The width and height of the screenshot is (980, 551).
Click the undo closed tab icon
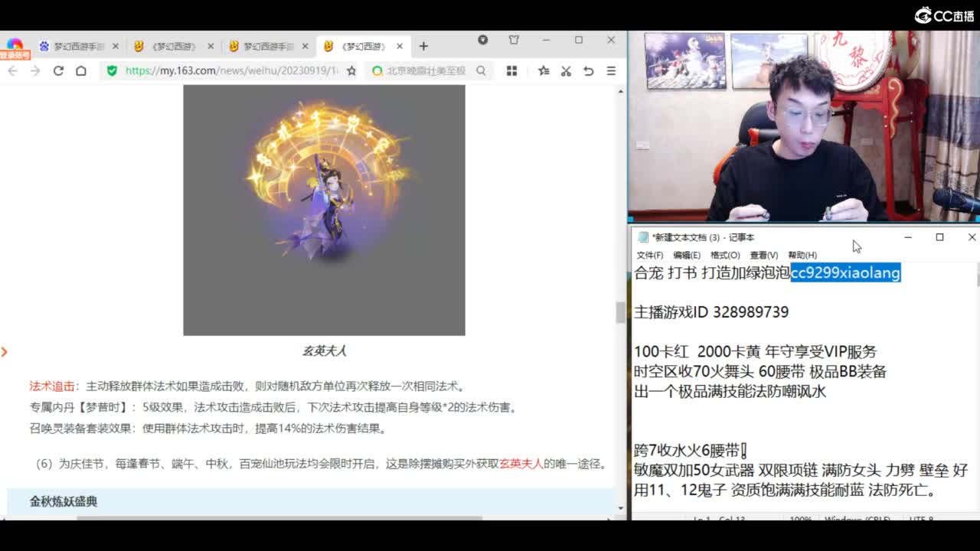coord(588,70)
